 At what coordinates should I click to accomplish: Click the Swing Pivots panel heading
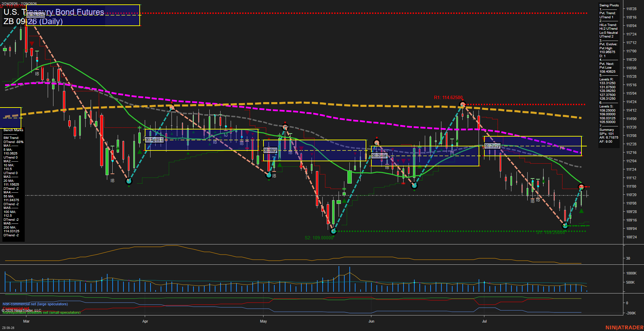[609, 5]
